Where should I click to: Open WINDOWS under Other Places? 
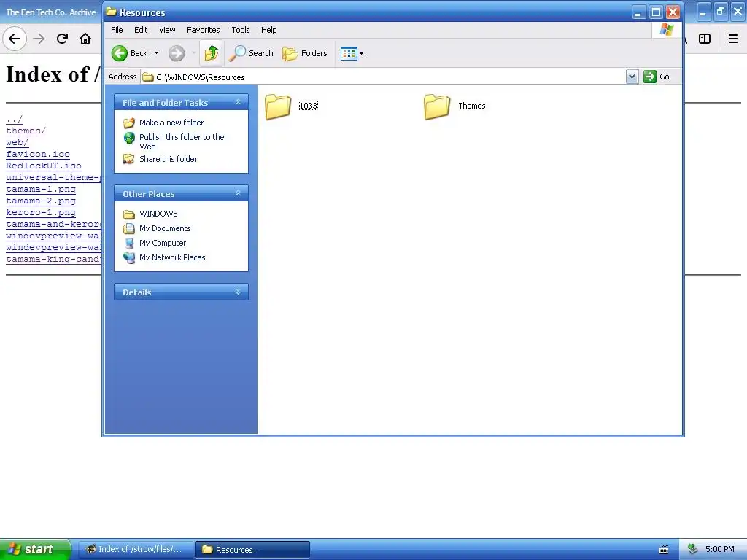[x=158, y=214]
